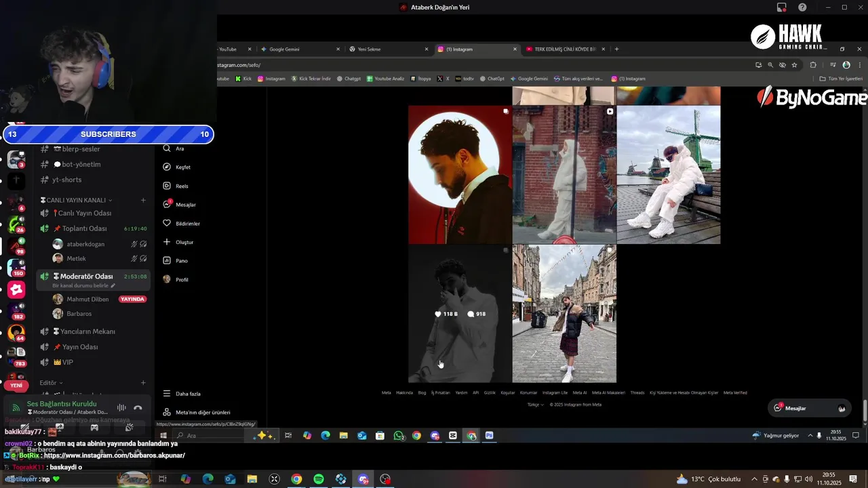The height and width of the screenshot is (488, 868).
Task: Collapse the Editör category in Discord
Action: pyautogui.click(x=51, y=383)
